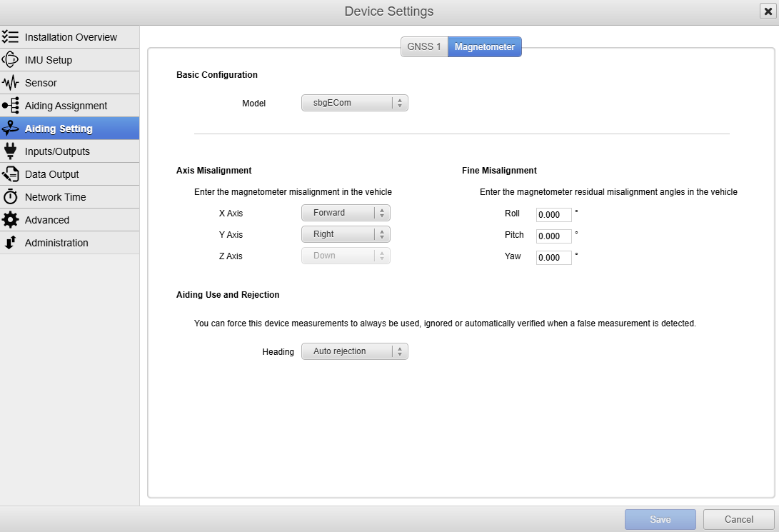Click the Administration arrows icon

(x=11, y=243)
